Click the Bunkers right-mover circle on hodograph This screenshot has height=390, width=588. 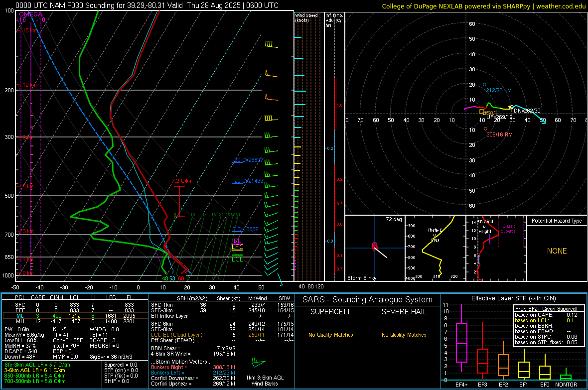pos(486,129)
